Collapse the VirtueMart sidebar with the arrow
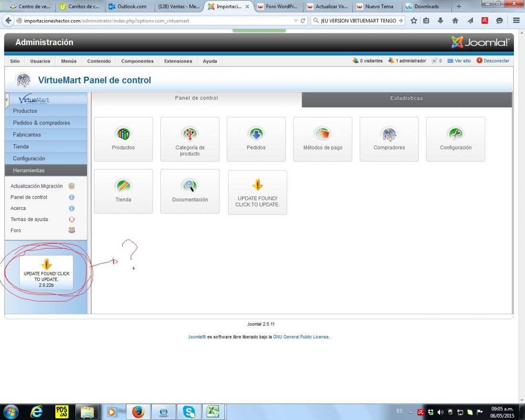 [7, 100]
